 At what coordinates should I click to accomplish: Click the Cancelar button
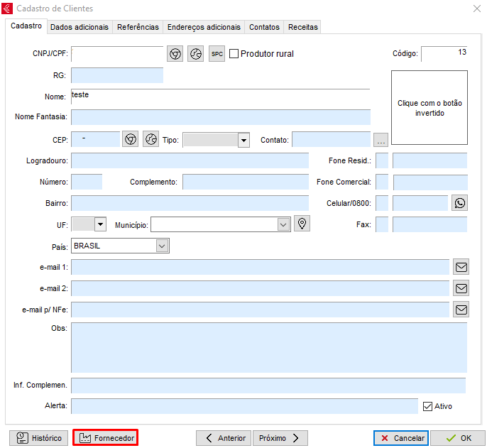click(401, 438)
